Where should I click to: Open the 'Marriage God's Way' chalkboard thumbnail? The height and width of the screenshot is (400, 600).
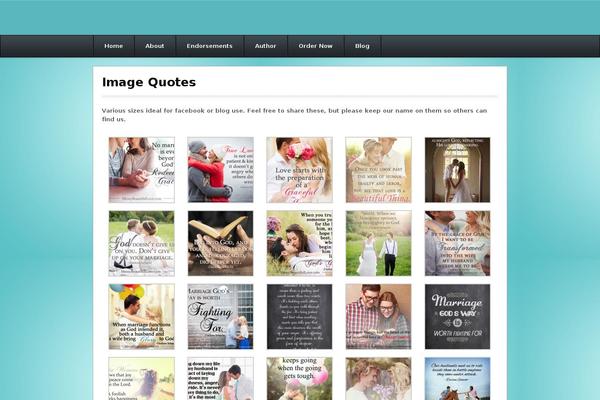point(457,317)
